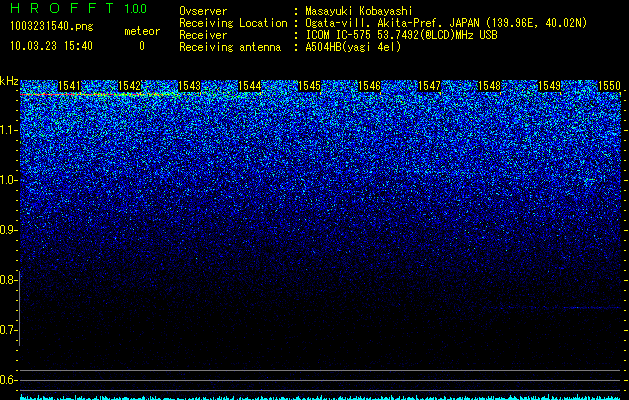Click the 0.7 kHz axis label

point(8,330)
